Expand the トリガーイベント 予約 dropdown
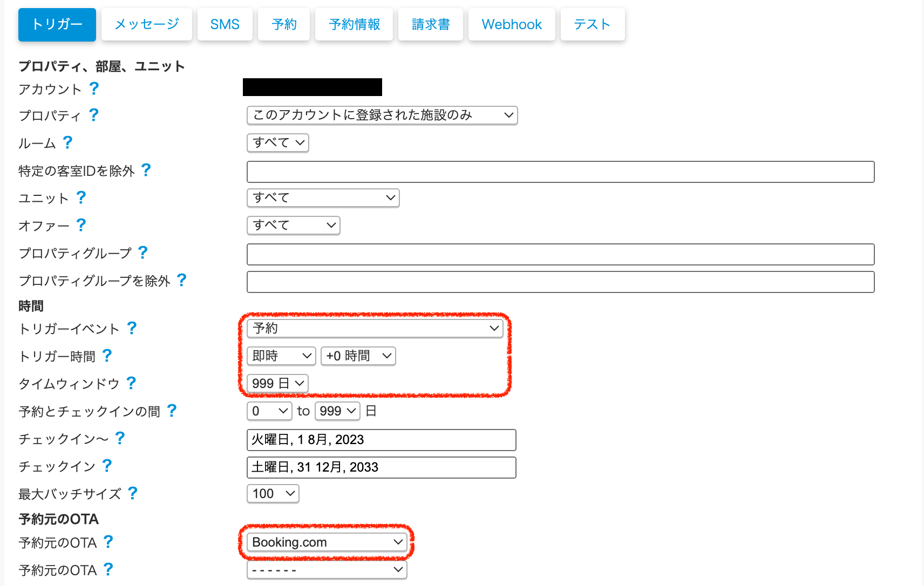The height and width of the screenshot is (586, 924). tap(375, 328)
